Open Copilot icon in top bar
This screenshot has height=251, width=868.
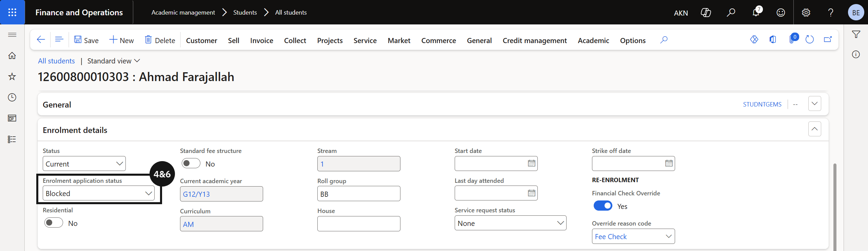(x=706, y=13)
